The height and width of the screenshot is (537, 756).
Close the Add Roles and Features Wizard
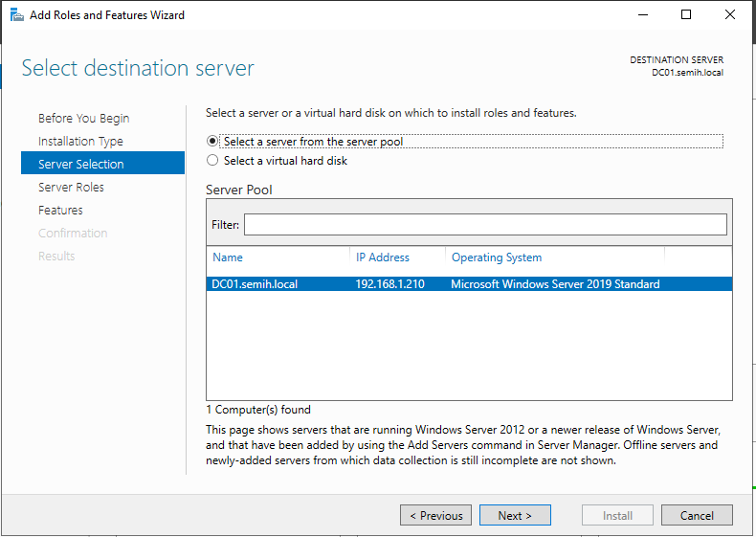pos(731,15)
